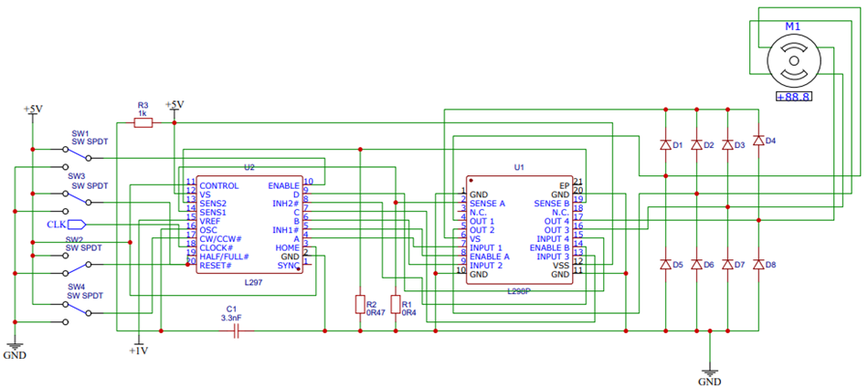Screen dimensions: 868x388
Task: Select diode D4 symbol
Action: pyautogui.click(x=758, y=141)
